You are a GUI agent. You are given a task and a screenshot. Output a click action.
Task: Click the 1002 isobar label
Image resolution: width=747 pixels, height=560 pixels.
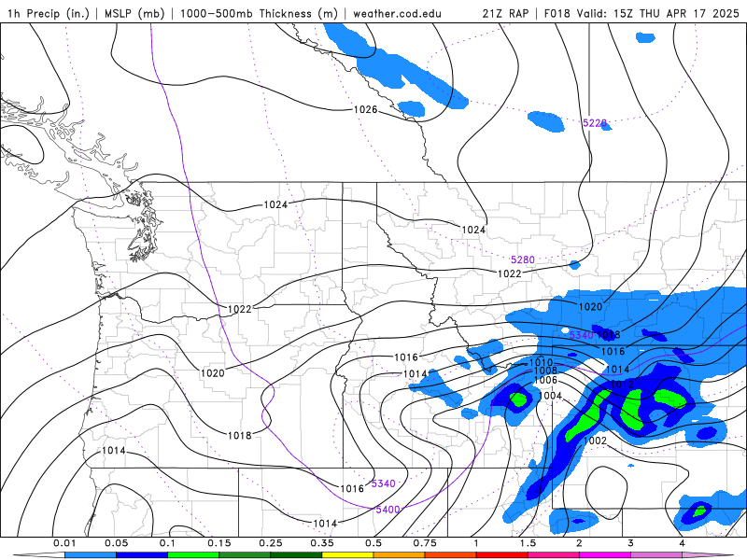[595, 441]
